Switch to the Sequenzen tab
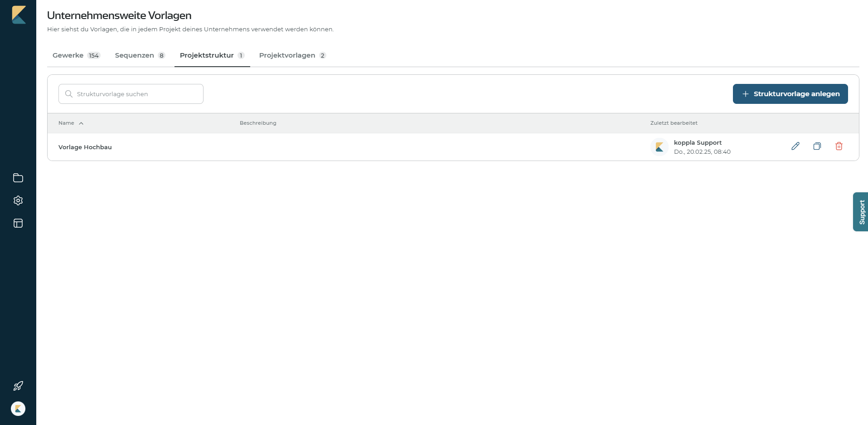868x425 pixels. click(x=140, y=55)
